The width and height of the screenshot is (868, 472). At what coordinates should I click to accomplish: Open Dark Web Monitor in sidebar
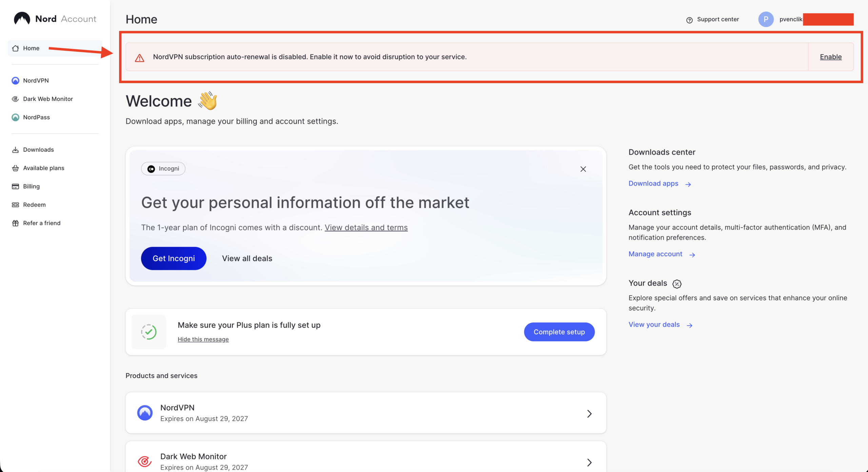pos(47,99)
